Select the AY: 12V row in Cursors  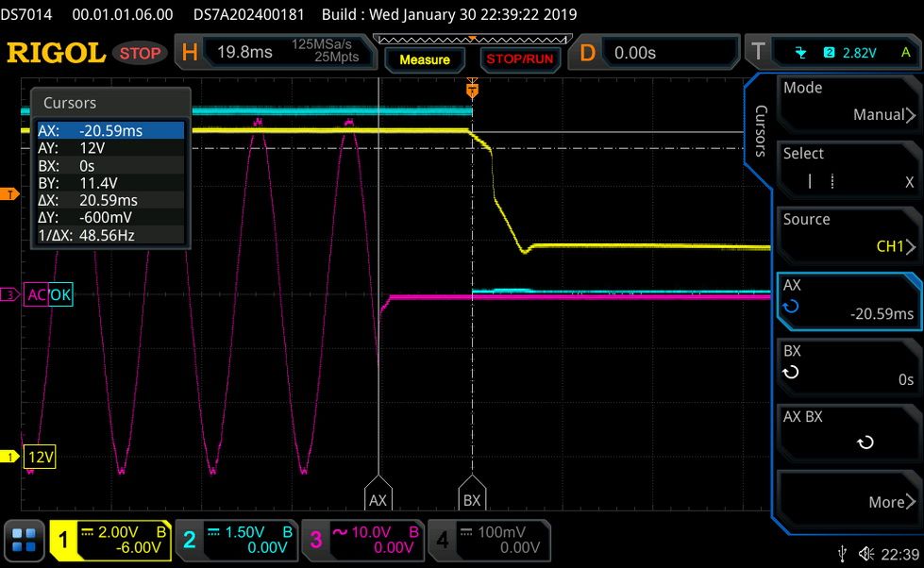(x=110, y=148)
